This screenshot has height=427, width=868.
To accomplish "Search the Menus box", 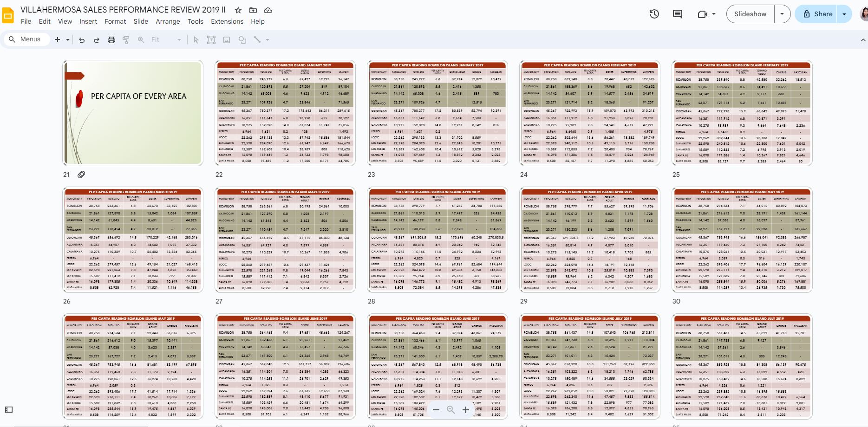I will 26,39.
